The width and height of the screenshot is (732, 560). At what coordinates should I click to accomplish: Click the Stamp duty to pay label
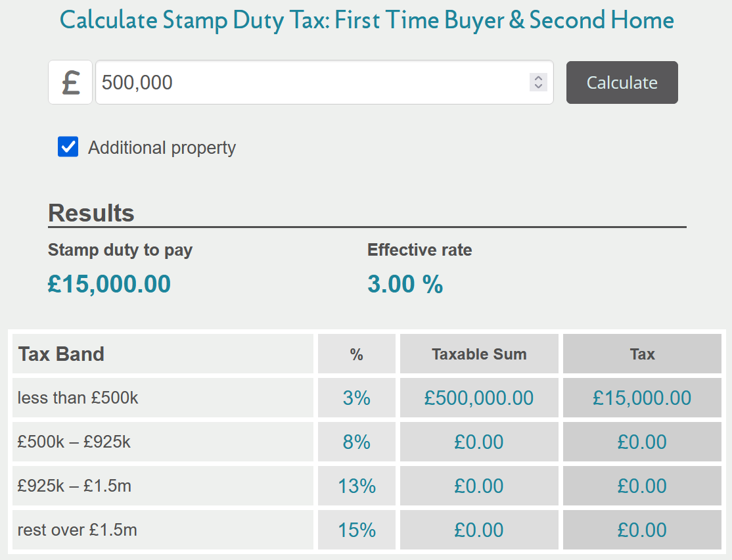click(120, 250)
